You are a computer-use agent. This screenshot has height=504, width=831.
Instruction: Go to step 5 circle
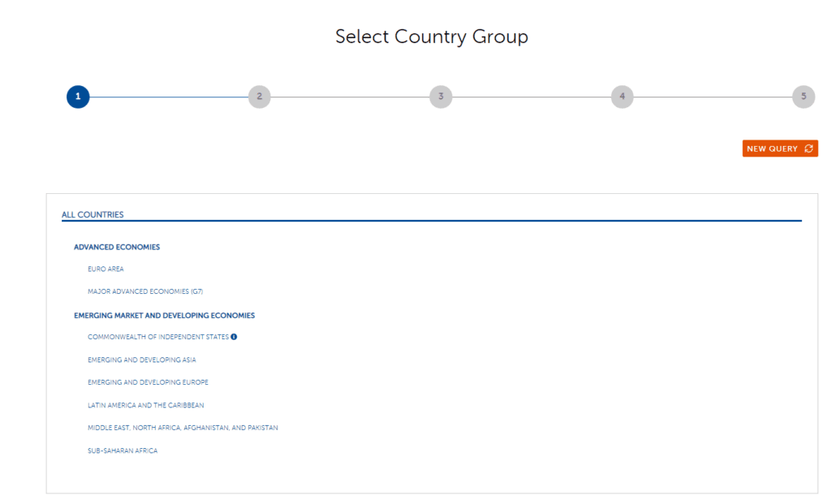[803, 97]
